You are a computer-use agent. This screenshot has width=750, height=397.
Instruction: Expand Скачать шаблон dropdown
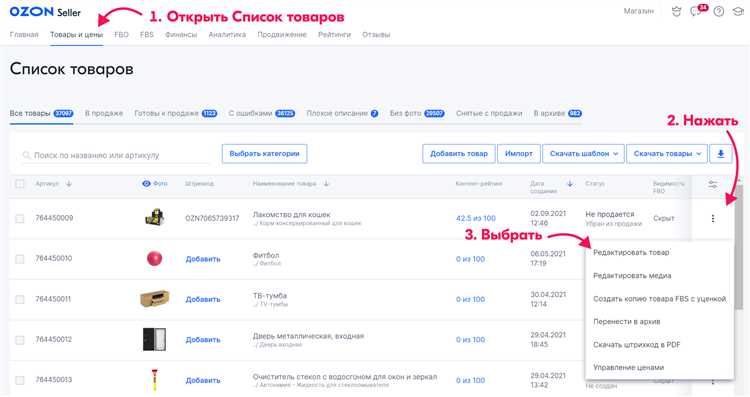583,154
